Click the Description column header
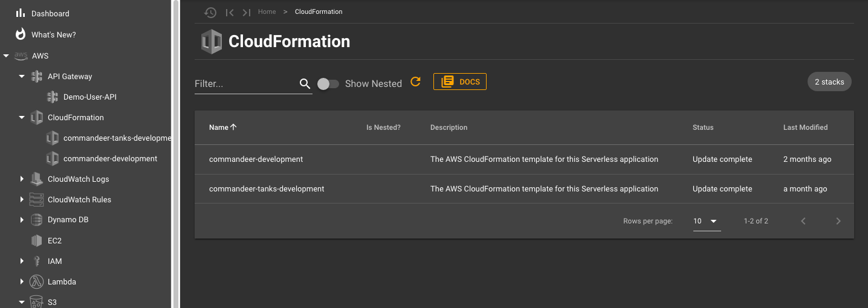Image resolution: width=868 pixels, height=308 pixels. tap(449, 127)
